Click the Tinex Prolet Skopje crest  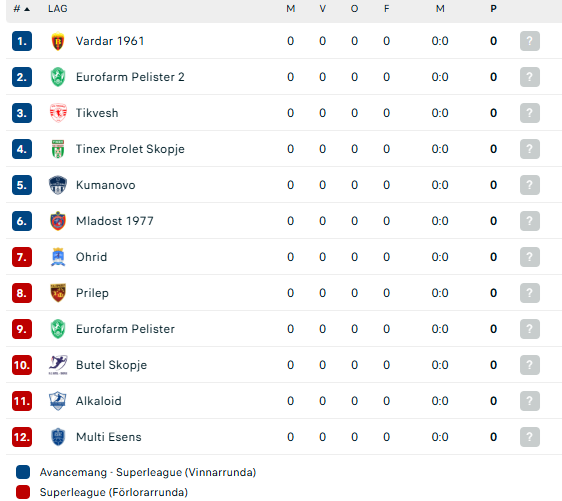coord(58,149)
